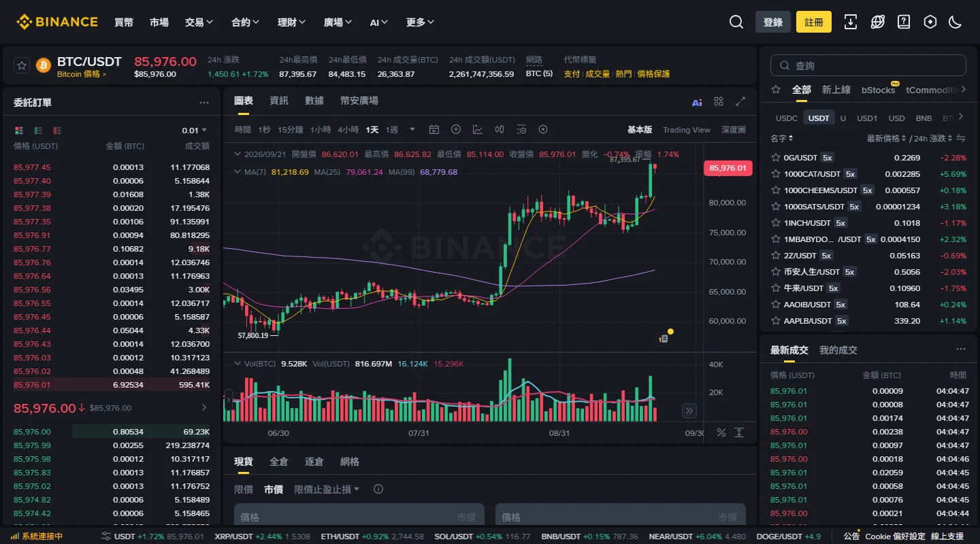Viewport: 980px width, 544px height.
Task: Click the 查詢 search field
Action: tap(868, 65)
